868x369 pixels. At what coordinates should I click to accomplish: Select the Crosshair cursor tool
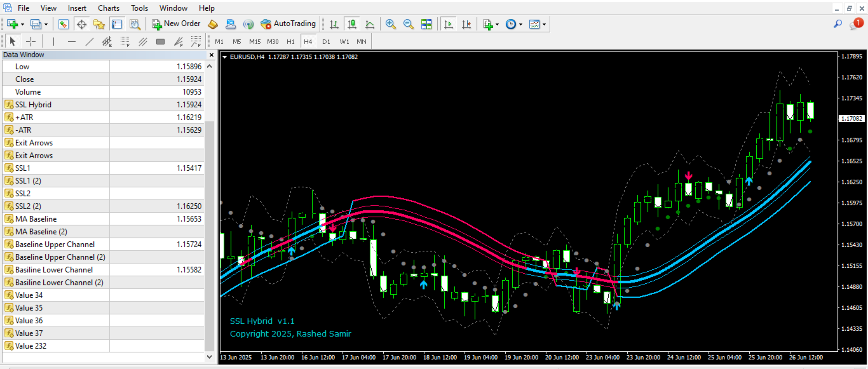click(31, 41)
